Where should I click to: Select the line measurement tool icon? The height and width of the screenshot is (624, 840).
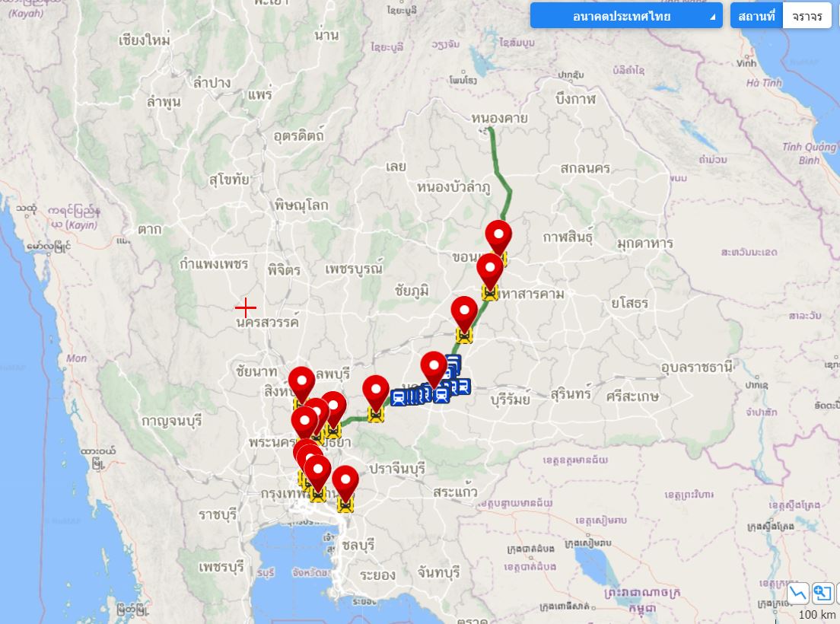(x=797, y=593)
